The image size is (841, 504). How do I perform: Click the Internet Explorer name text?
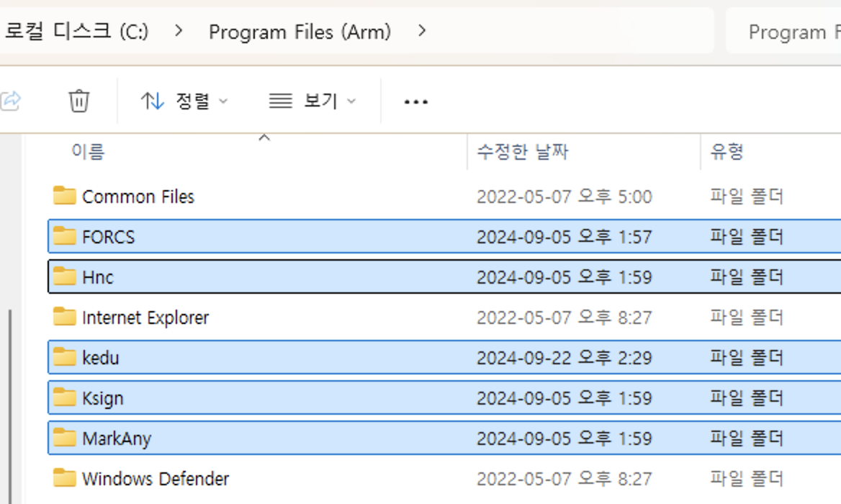145,318
